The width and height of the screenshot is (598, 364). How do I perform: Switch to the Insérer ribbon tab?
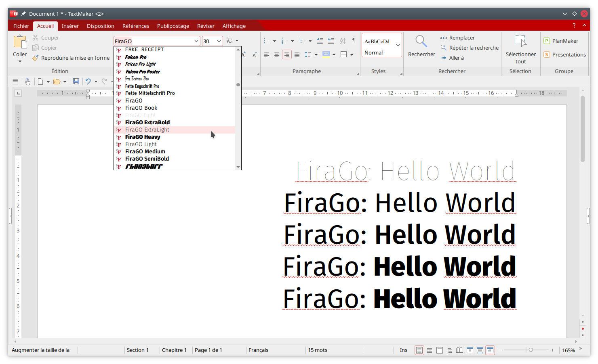click(70, 26)
